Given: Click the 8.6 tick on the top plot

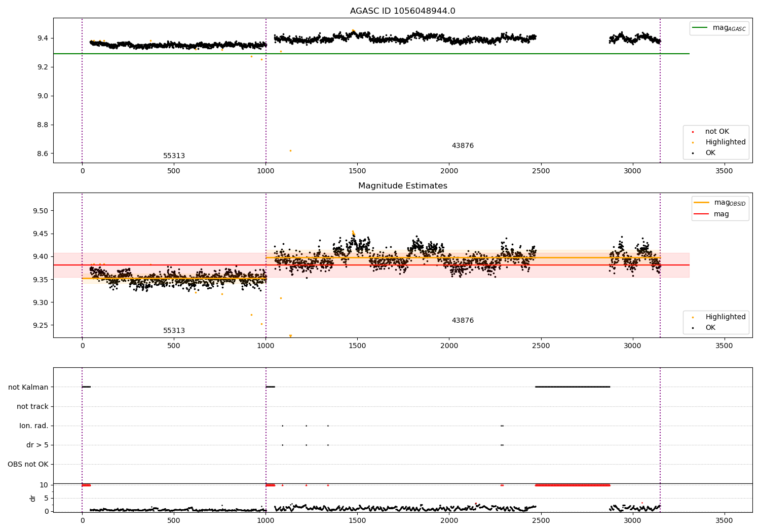Looking at the screenshot, I should [43, 154].
